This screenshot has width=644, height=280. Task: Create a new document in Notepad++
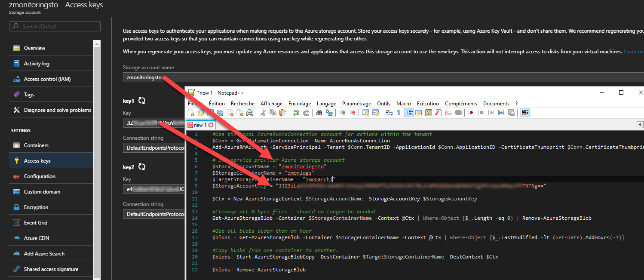[x=190, y=113]
